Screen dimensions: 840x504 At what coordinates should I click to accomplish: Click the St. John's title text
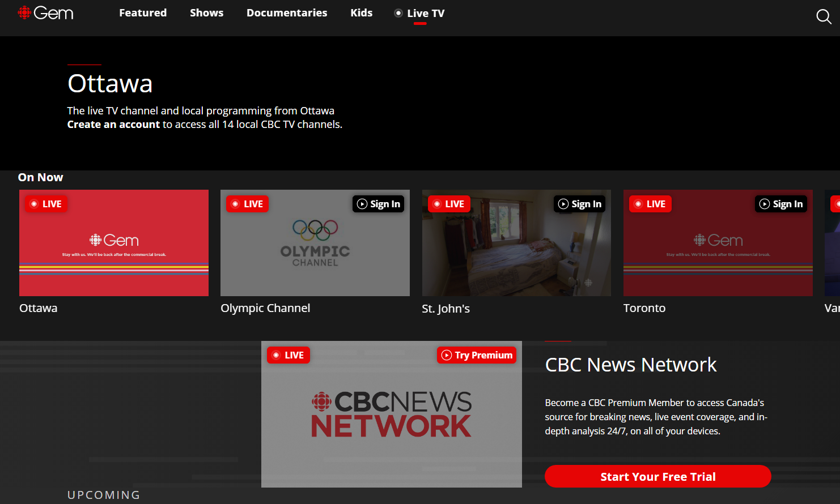click(446, 309)
